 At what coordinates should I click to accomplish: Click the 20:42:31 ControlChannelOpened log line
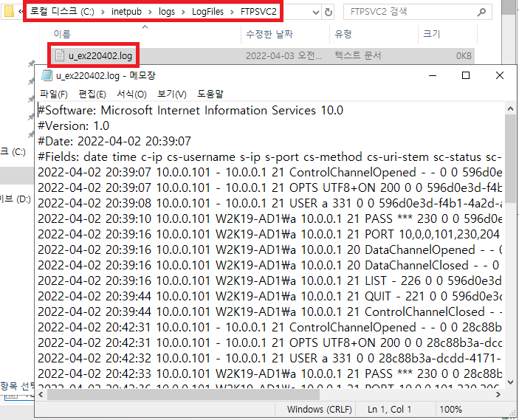[269, 327]
